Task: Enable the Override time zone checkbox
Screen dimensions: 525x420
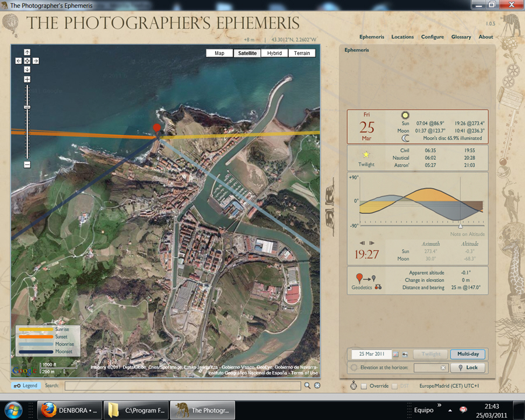Action: coord(364,386)
